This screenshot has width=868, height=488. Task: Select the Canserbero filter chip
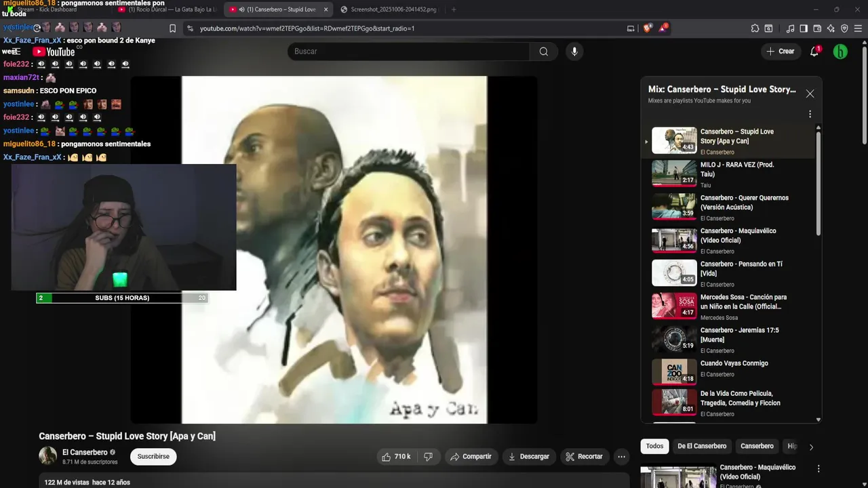pos(757,446)
